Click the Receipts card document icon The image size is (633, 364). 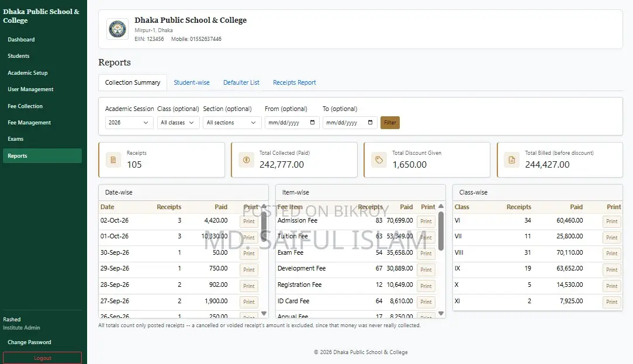[x=113, y=160]
